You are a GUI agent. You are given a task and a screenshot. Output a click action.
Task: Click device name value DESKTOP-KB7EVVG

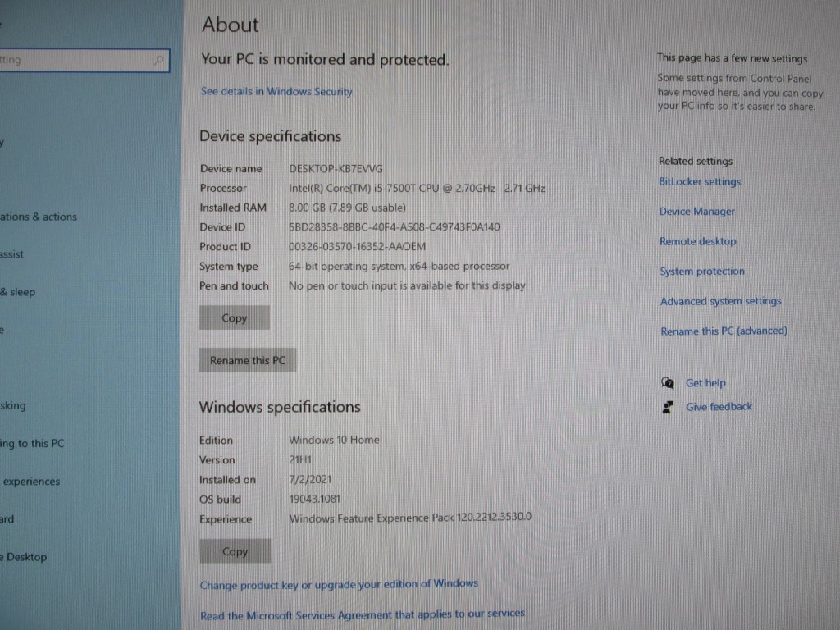[x=336, y=169]
